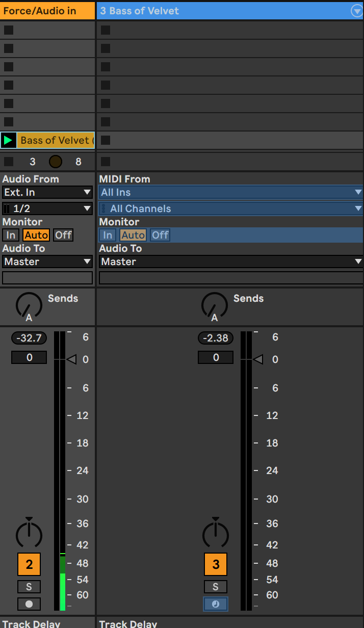Open empty output channel dropdown on Bass of Velvet track
Image resolution: width=364 pixels, height=628 pixels.
[x=231, y=278]
